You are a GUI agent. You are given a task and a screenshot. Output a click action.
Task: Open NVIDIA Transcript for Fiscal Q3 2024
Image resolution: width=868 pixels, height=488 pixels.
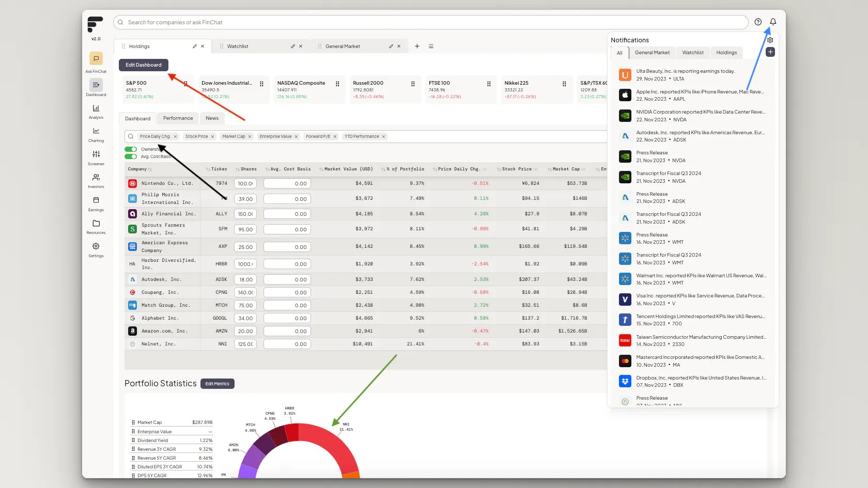(692, 177)
